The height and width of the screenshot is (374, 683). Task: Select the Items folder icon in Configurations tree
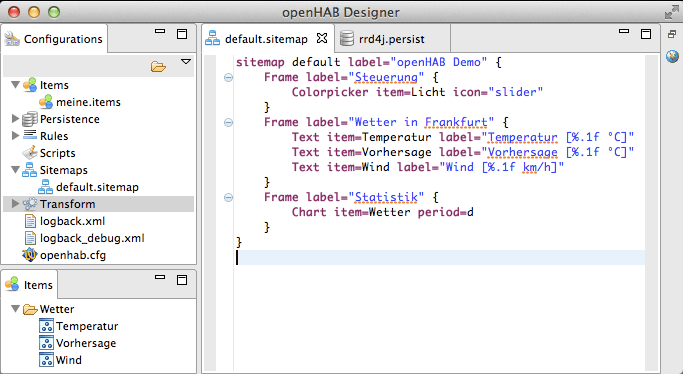pyautogui.click(x=30, y=85)
